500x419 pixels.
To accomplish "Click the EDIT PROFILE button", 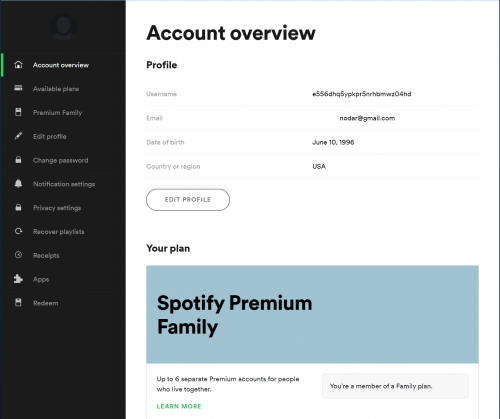I will [188, 200].
